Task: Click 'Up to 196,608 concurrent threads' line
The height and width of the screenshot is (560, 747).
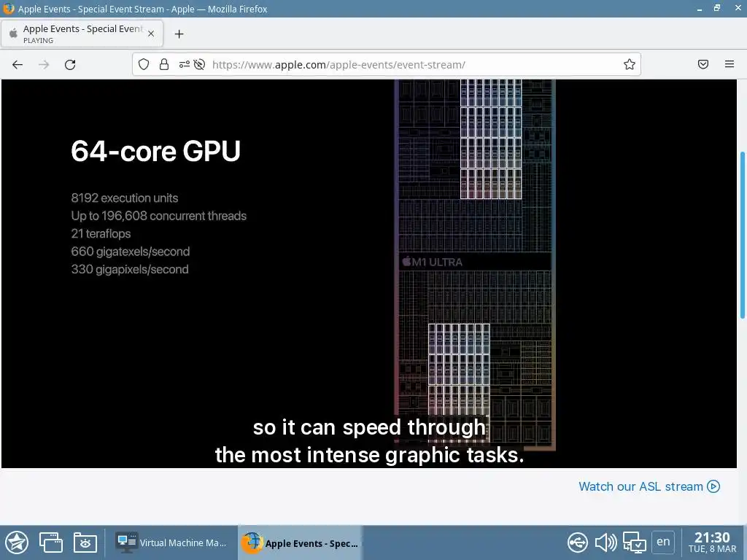Action: coord(158,216)
